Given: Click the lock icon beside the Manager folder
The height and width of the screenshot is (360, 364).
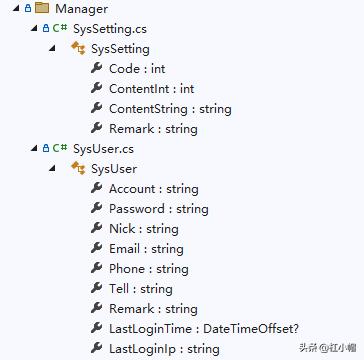Looking at the screenshot, I should [28, 8].
